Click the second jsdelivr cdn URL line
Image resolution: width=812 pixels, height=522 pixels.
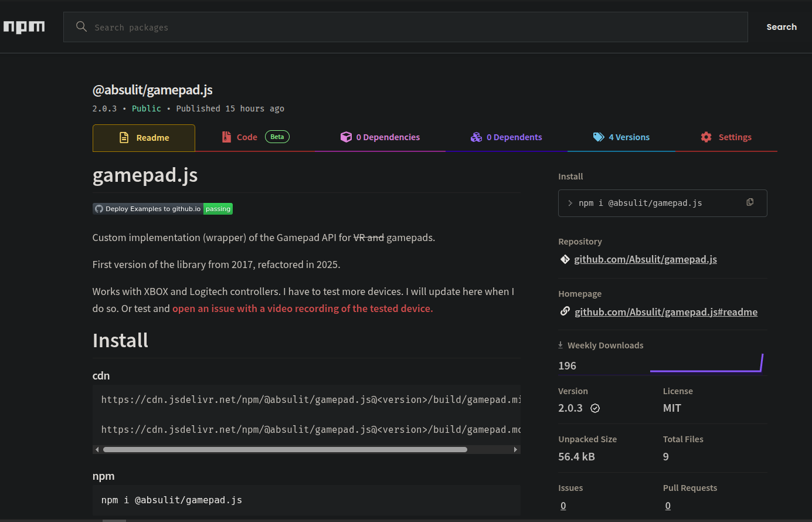click(x=311, y=430)
